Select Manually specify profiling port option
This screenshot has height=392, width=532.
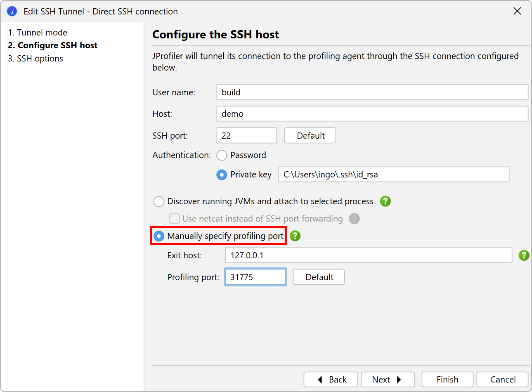(159, 236)
